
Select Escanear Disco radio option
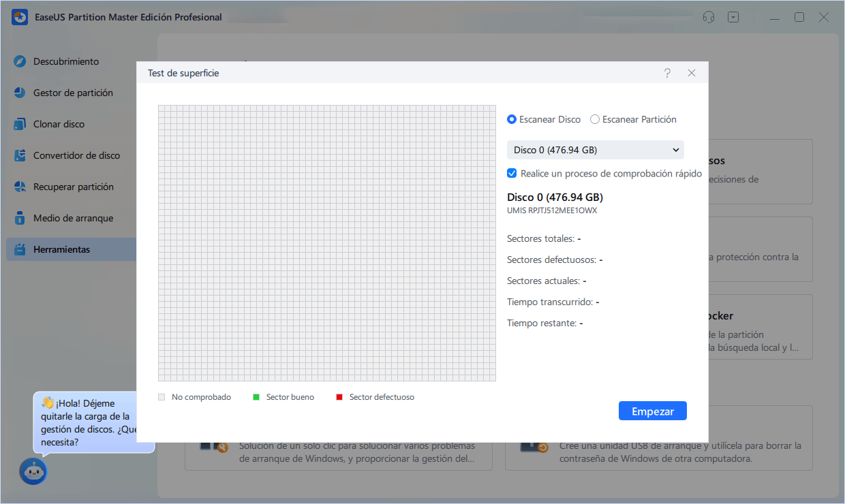(512, 119)
